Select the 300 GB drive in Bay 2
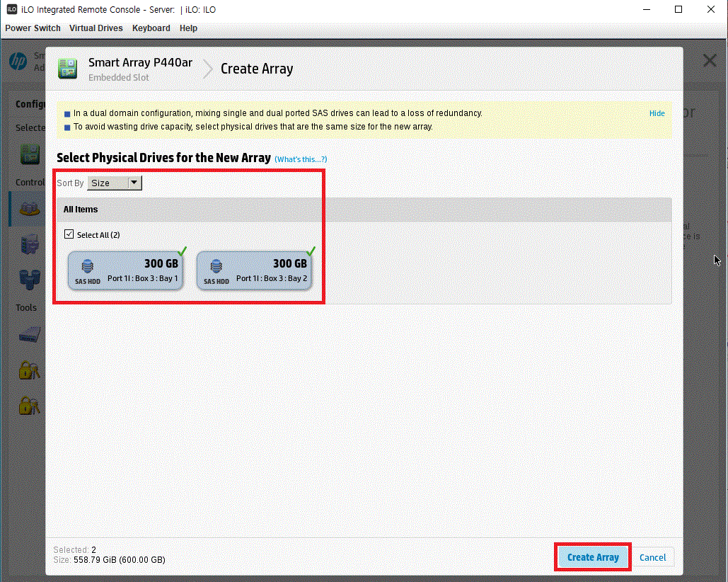 coord(254,270)
